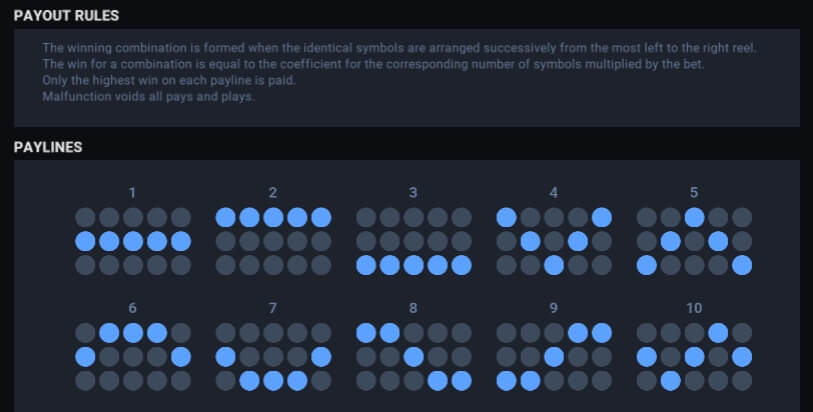Viewport: 813px width, 412px height.
Task: Click the number 5 payline label
Action: pos(694,193)
